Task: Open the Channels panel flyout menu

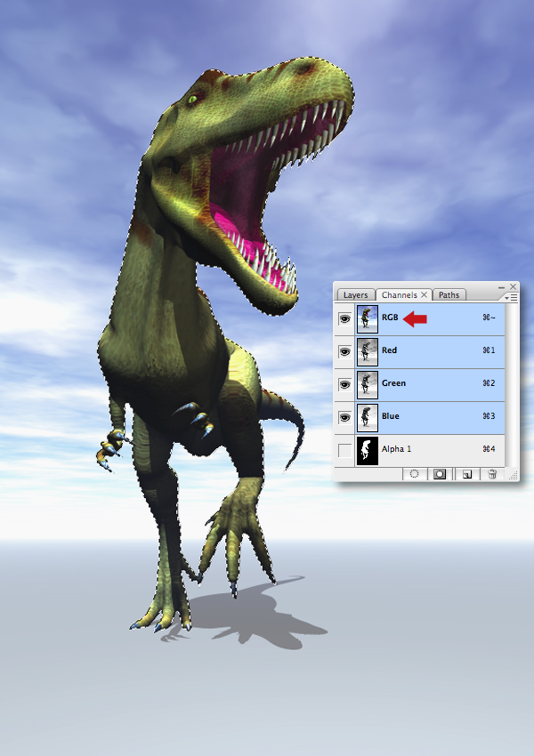Action: pos(510,298)
